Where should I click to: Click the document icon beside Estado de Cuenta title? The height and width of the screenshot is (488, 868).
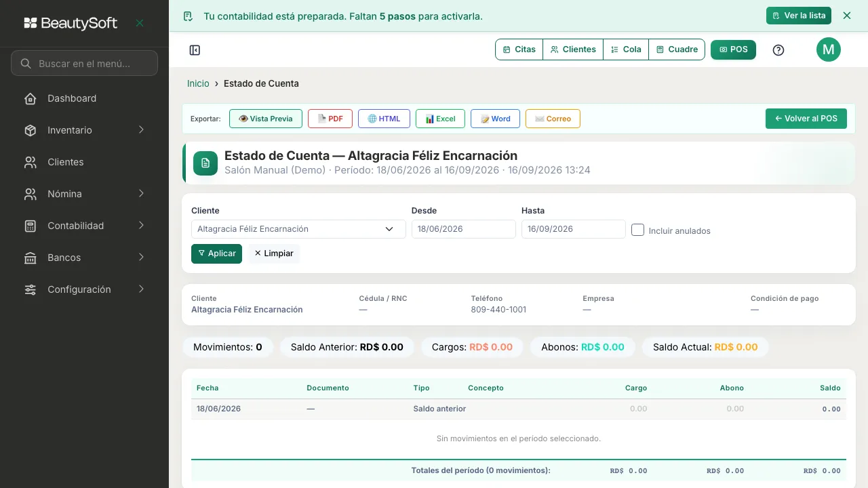[205, 163]
